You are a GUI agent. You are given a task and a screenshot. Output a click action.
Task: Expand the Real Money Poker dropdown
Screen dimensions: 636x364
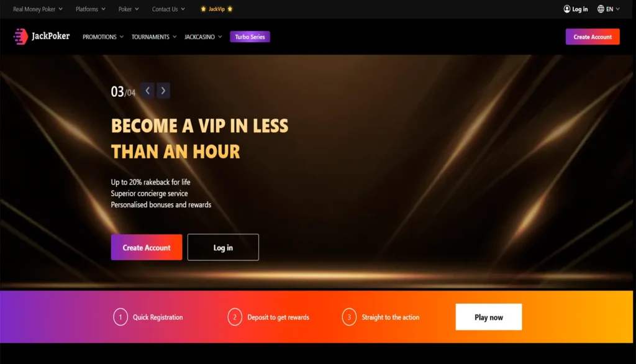tap(38, 9)
